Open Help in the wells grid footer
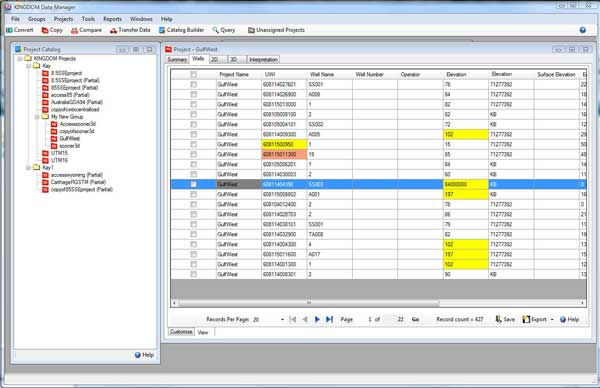The height and width of the screenshot is (388, 600). [569, 319]
